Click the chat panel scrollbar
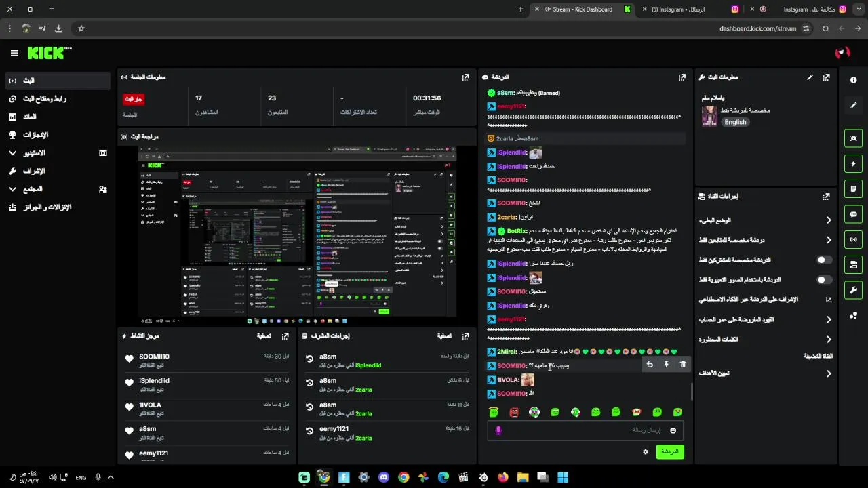The image size is (868, 488). point(692,392)
